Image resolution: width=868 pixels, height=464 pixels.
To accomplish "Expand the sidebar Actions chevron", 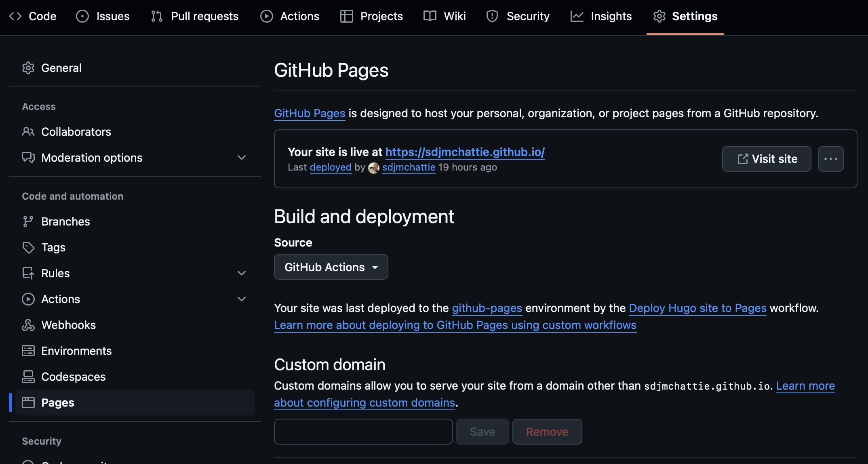I will (x=242, y=299).
